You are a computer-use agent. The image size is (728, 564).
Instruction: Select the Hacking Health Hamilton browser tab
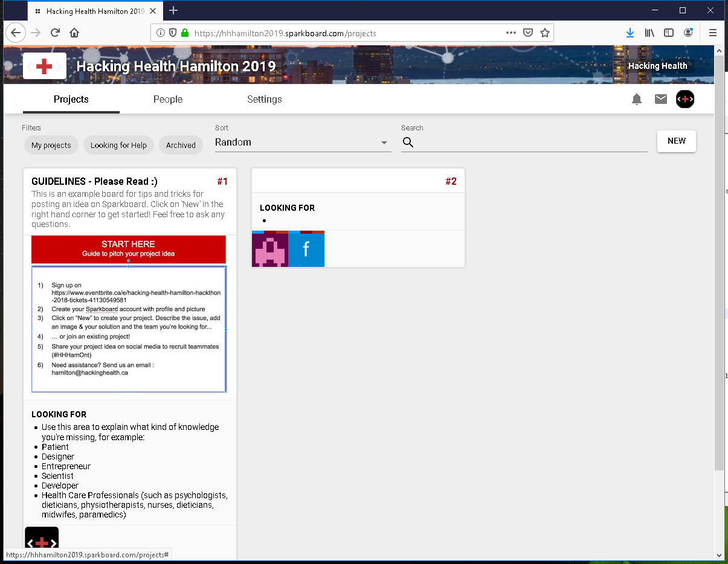click(x=94, y=11)
